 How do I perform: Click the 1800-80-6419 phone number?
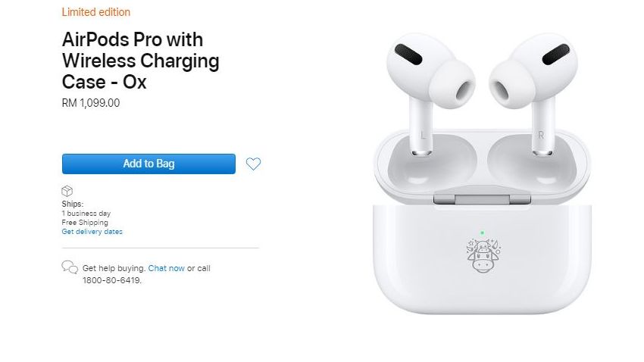click(x=111, y=280)
